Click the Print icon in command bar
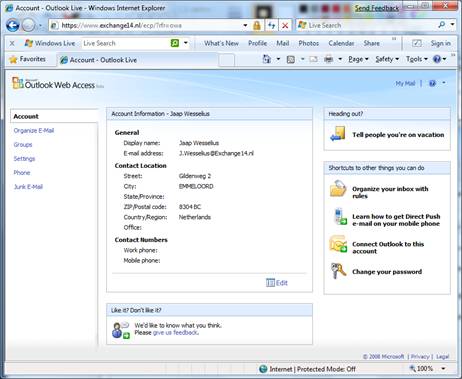The image size is (462, 379). 329,59
